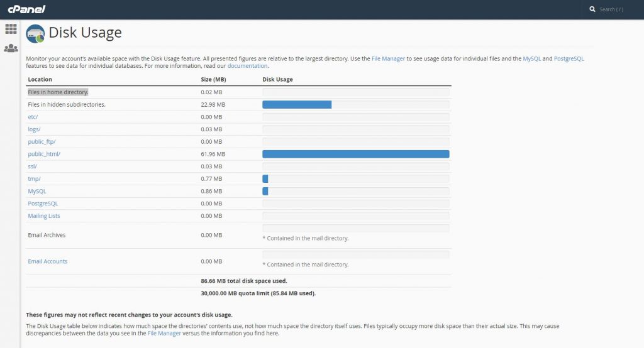The width and height of the screenshot is (644, 348).
Task: Click the search magnifier icon
Action: tap(592, 9)
